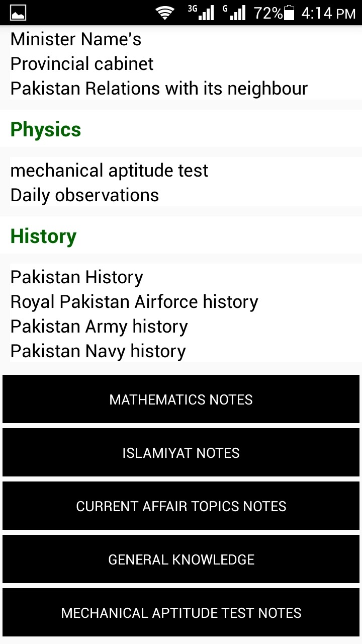This screenshot has width=362, height=644.
Task: Open Islamiyat Notes
Action: [x=181, y=453]
